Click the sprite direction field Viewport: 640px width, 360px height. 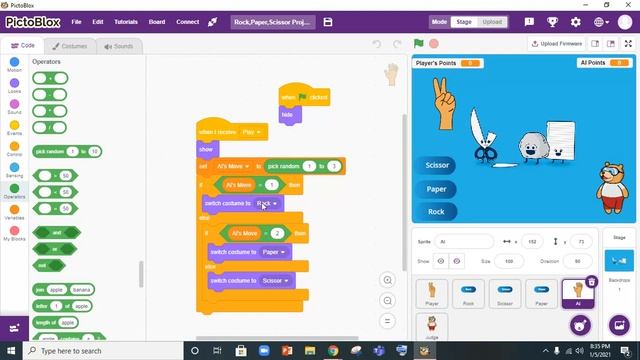click(577, 261)
